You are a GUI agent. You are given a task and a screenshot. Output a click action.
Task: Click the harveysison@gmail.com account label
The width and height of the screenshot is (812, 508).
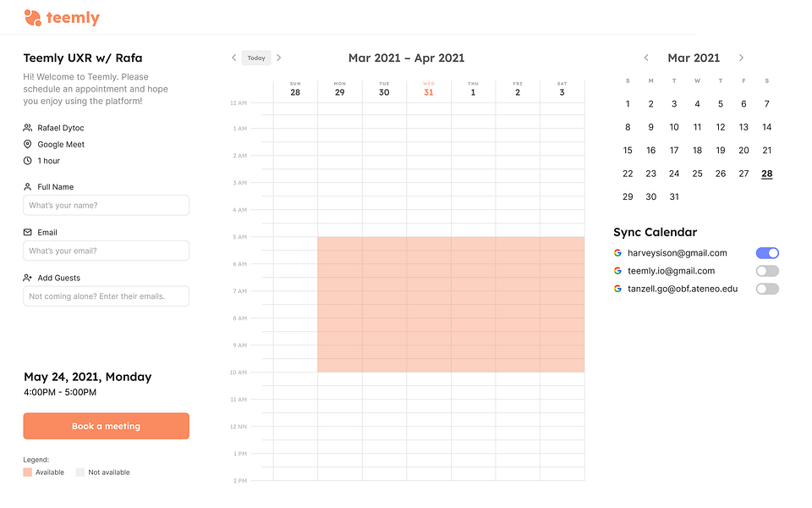point(678,253)
